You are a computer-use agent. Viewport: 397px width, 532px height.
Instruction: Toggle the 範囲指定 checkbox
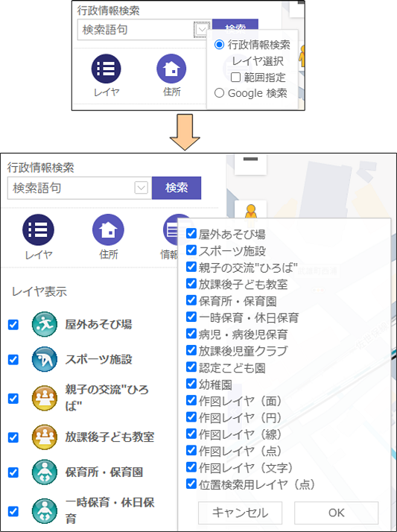235,77
